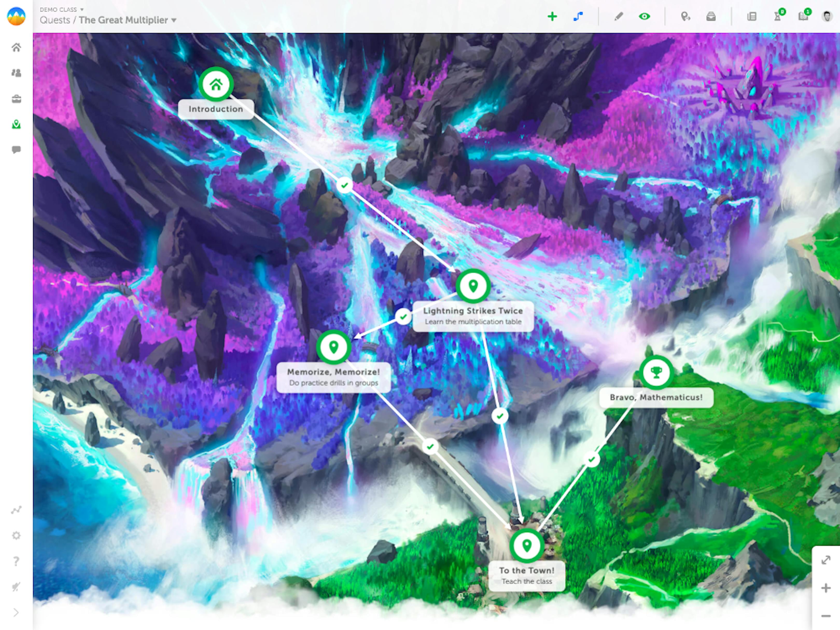Toggle the muted sound icon in the sidebar
The width and height of the screenshot is (840, 630).
click(16, 585)
